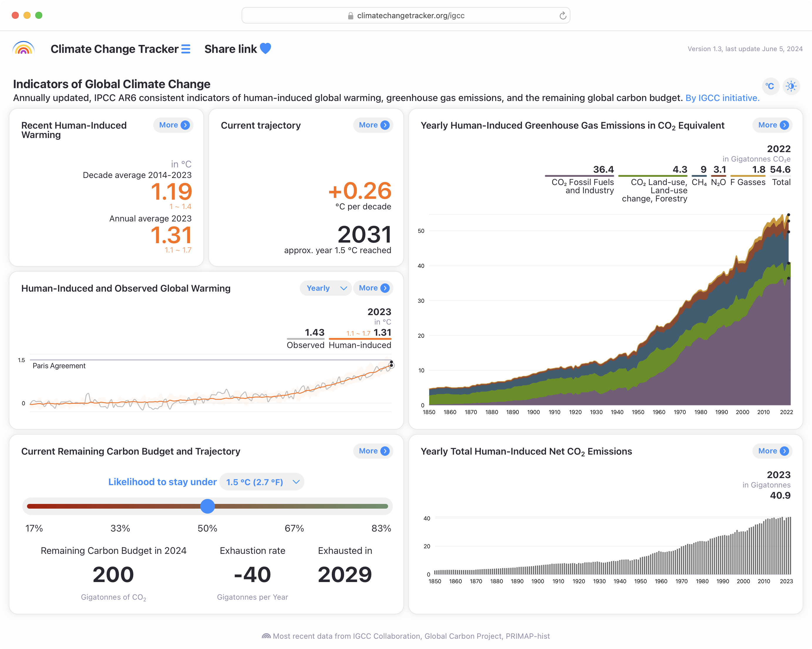The width and height of the screenshot is (812, 649).
Task: Open the hamburger menu next to Climate Change Tracker
Action: coord(186,49)
